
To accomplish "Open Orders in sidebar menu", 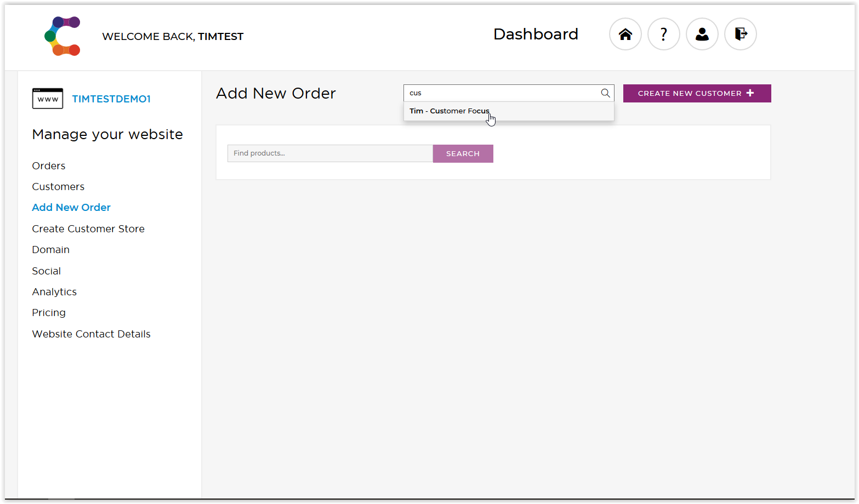I will coord(49,166).
